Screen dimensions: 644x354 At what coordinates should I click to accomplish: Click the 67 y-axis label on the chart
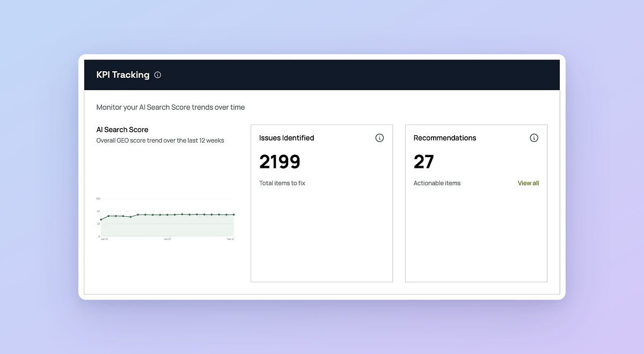click(98, 211)
